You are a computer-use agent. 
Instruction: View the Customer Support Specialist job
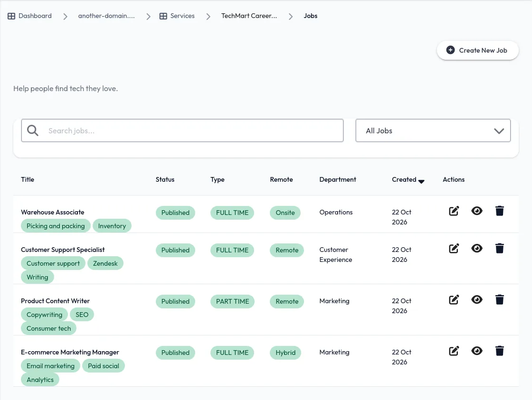(x=477, y=249)
